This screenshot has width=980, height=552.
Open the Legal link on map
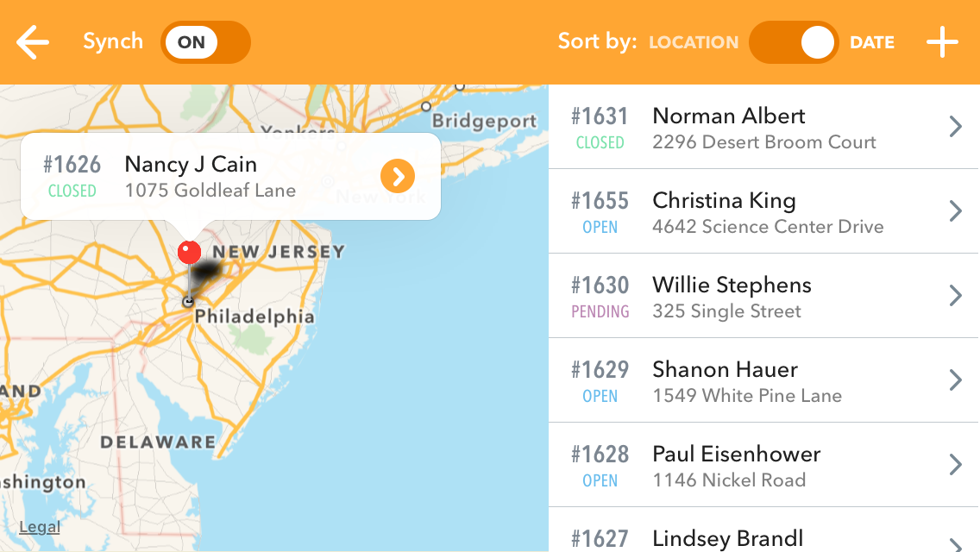click(x=40, y=527)
